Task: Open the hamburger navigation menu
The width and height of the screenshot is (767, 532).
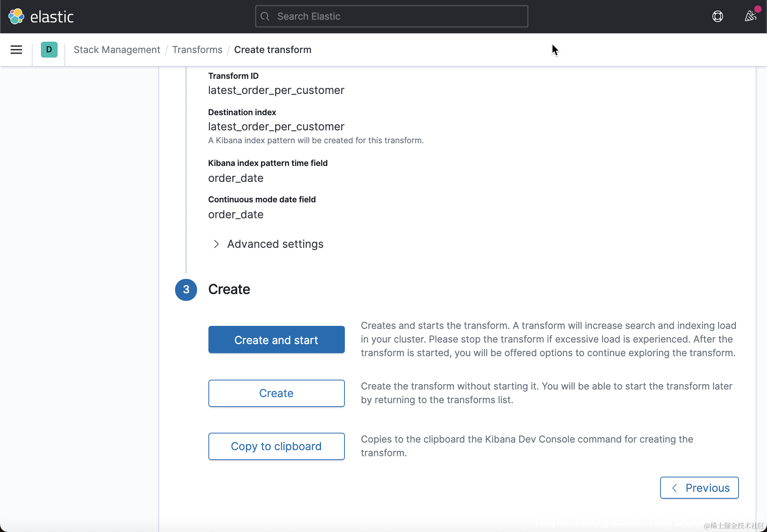Action: tap(16, 50)
